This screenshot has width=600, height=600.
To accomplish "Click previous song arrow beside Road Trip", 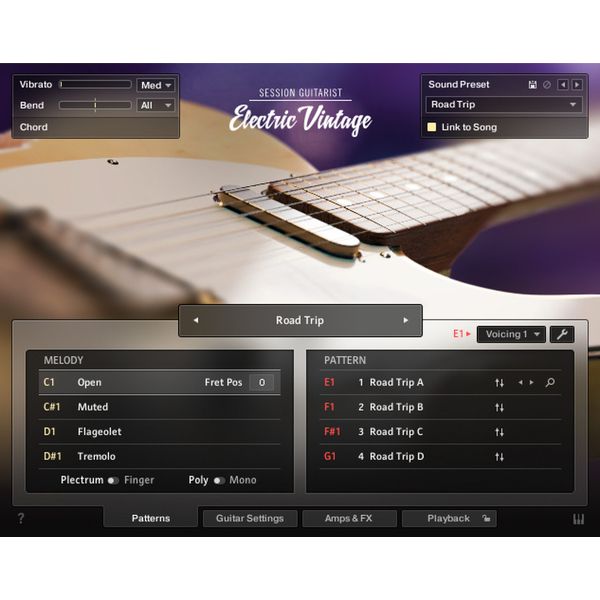I will [196, 320].
